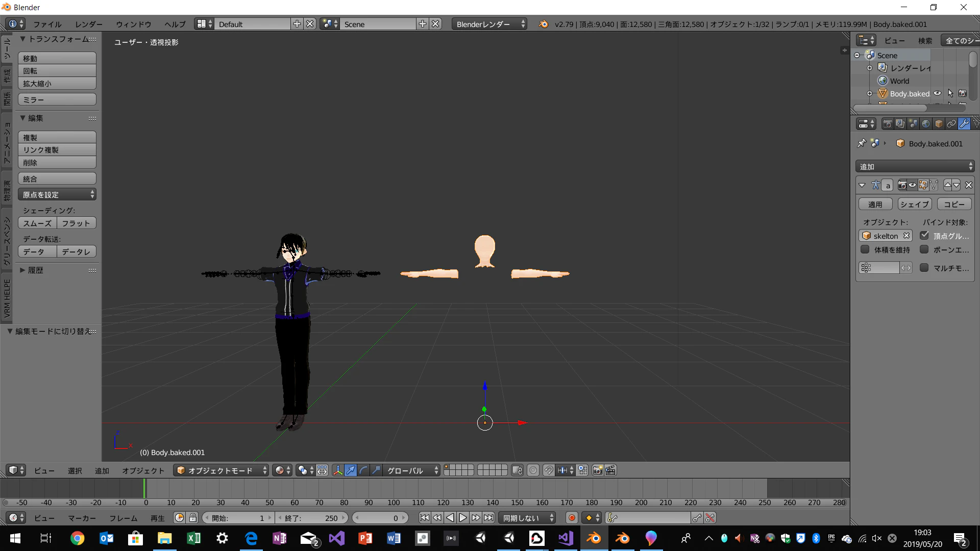Toggle the 3D manipulator axes icon

point(338,470)
